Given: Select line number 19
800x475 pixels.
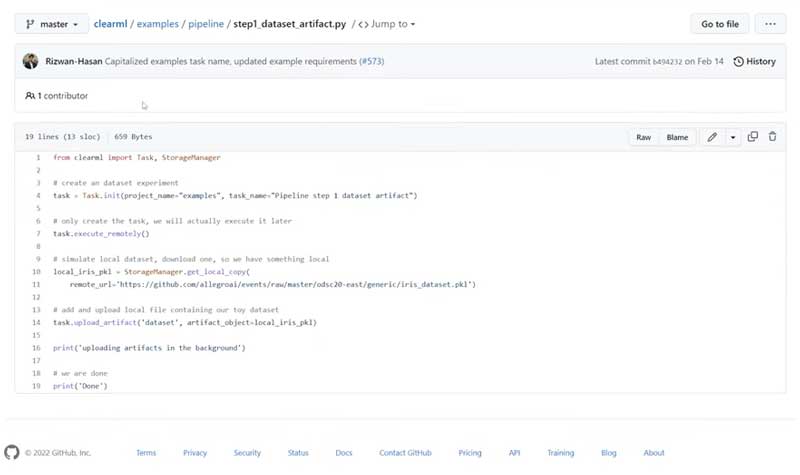Looking at the screenshot, I should (x=36, y=386).
